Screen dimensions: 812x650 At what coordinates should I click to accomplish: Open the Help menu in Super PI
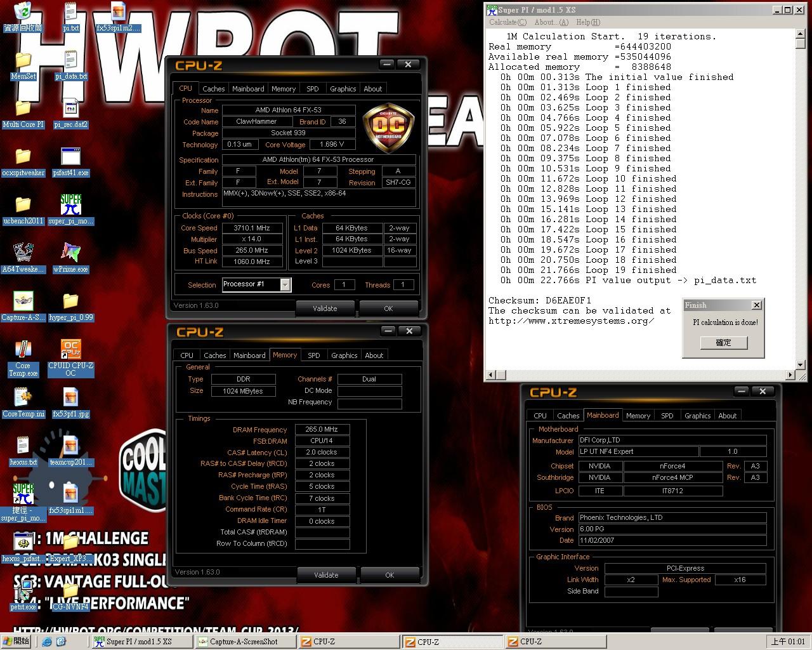[588, 22]
